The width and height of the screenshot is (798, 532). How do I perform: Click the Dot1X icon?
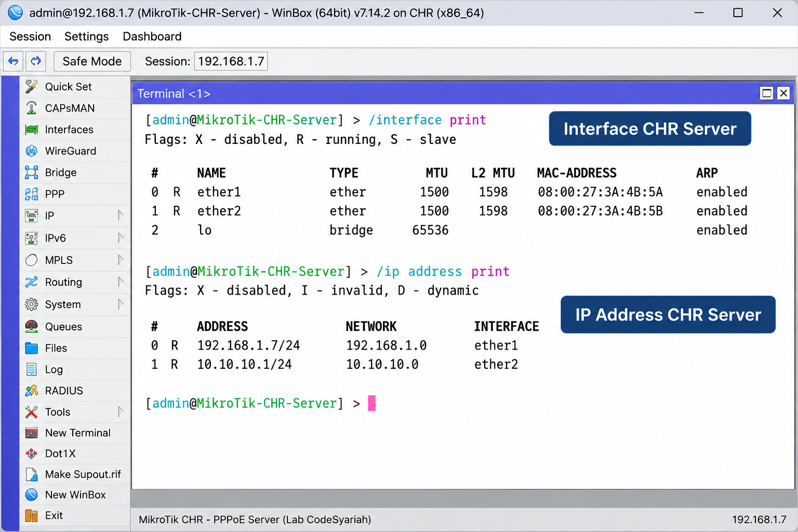(32, 454)
